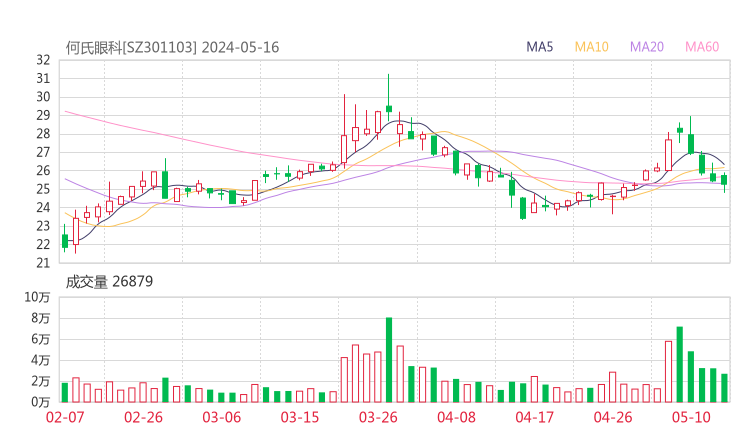The image size is (740, 440).
Task: Click the 4万 volume axis label
Action: pos(41,361)
